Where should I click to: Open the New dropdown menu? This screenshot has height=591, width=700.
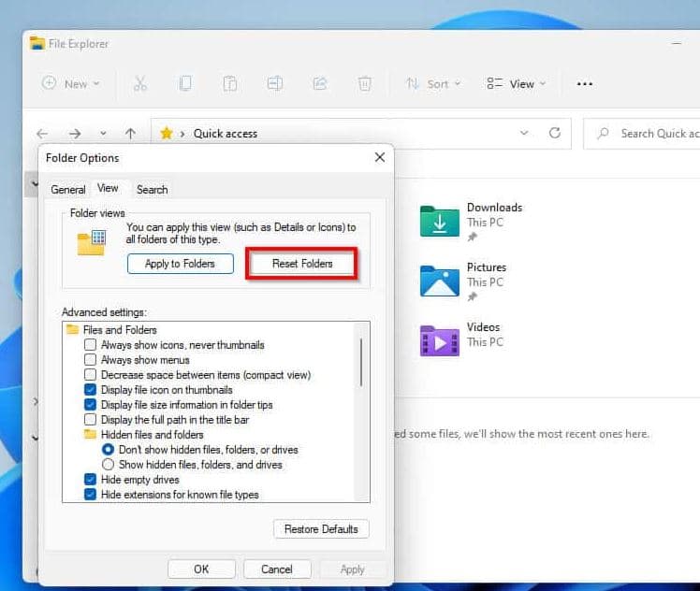pyautogui.click(x=70, y=83)
